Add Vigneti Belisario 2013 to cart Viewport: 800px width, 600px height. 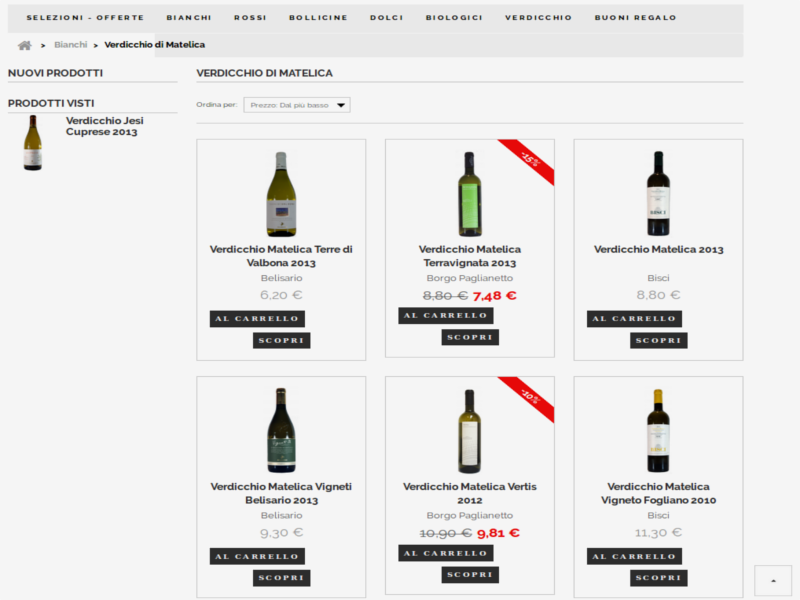(x=257, y=556)
